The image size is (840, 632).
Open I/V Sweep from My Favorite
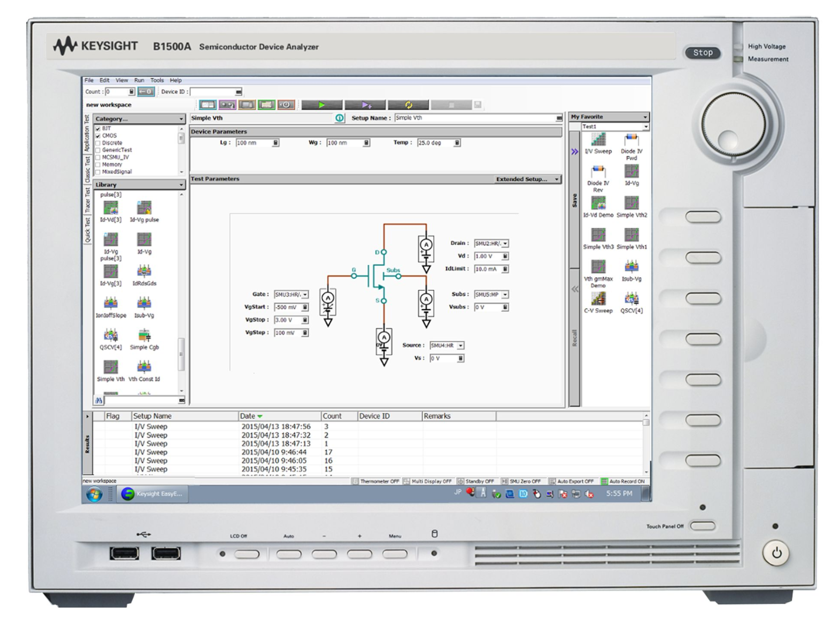click(x=598, y=140)
